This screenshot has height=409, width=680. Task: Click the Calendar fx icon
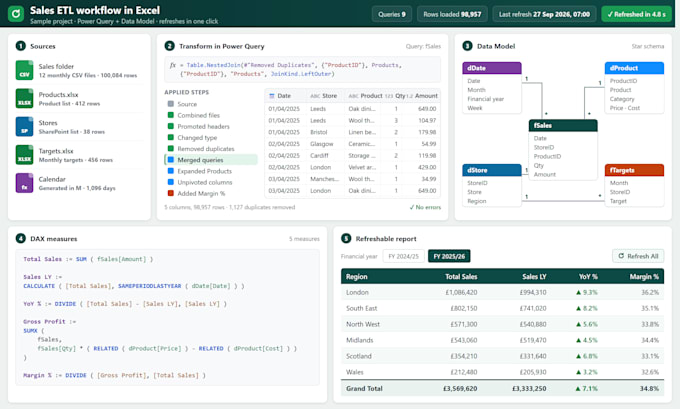[24, 183]
